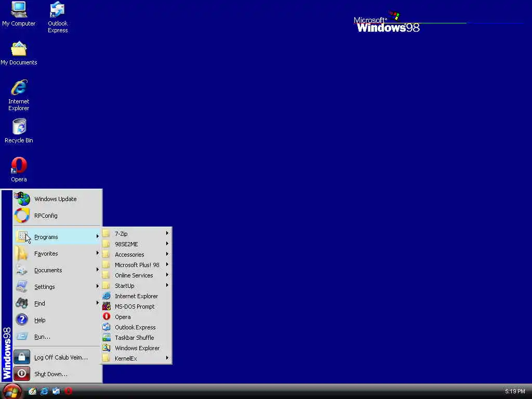Click the Favorites folder star icon
Image resolution: width=532 pixels, height=399 pixels.
pyautogui.click(x=22, y=253)
